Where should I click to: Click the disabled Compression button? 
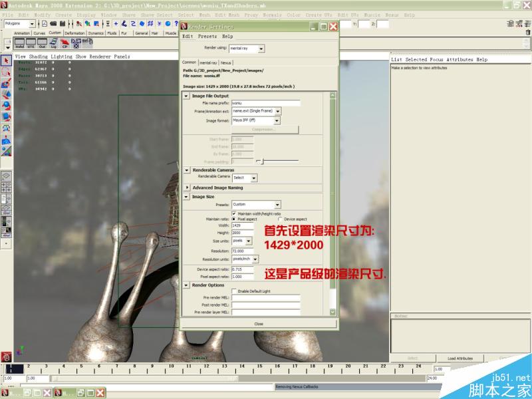[x=265, y=130]
